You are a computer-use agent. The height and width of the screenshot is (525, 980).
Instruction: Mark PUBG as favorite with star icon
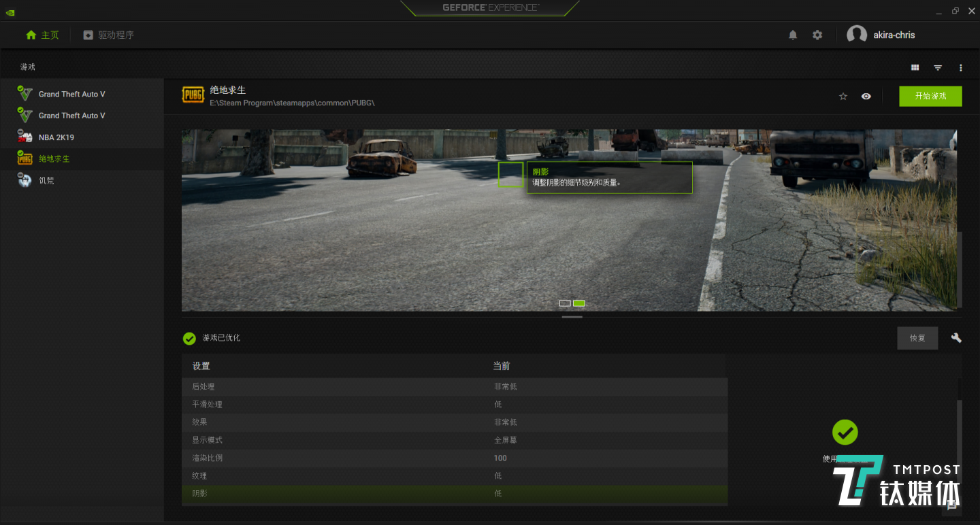point(843,97)
